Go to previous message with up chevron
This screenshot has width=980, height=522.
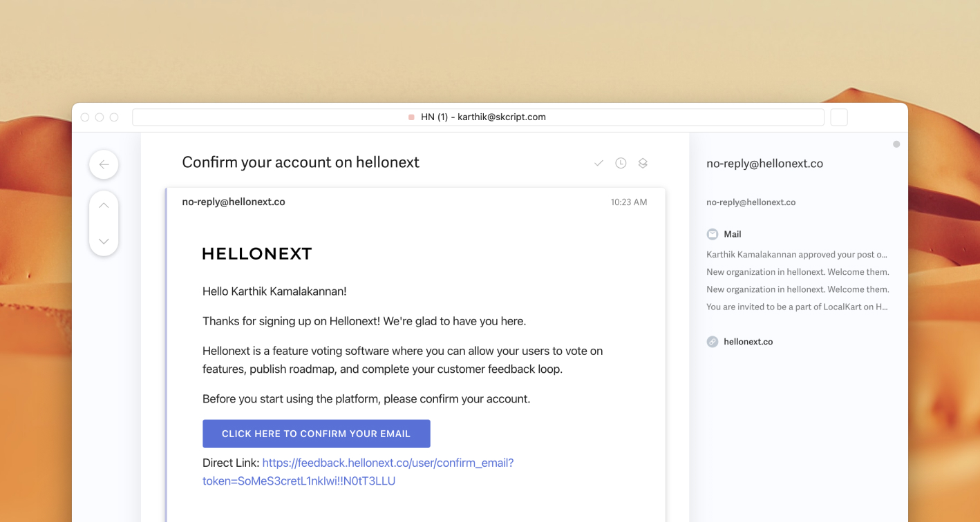click(104, 205)
